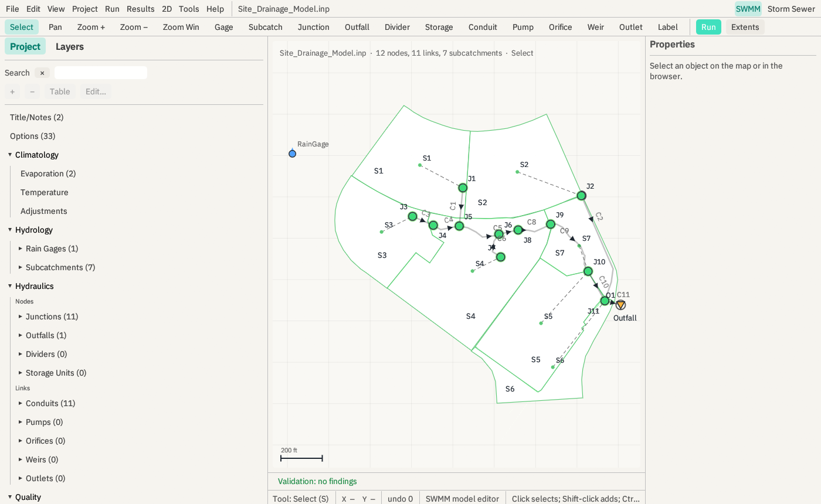Select the Pump tool
821x504 pixels.
point(523,27)
